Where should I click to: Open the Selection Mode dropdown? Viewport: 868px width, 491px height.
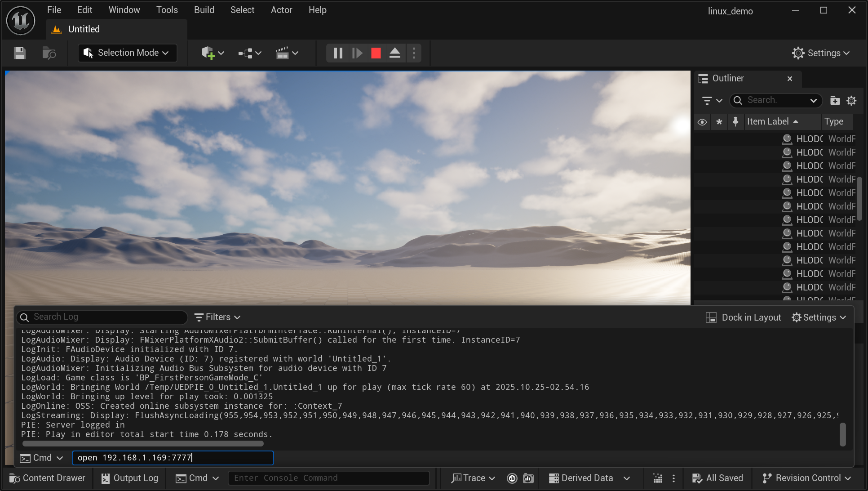coord(128,53)
